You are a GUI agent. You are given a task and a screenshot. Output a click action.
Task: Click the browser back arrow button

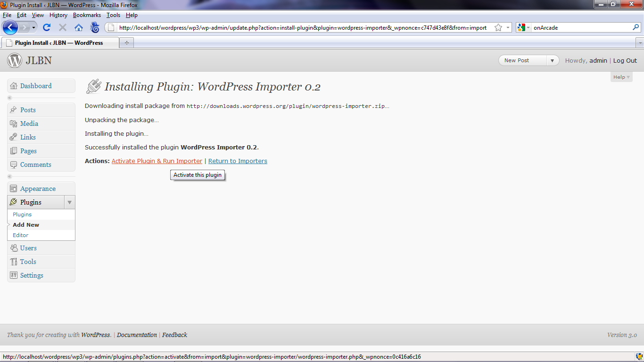coord(10,28)
